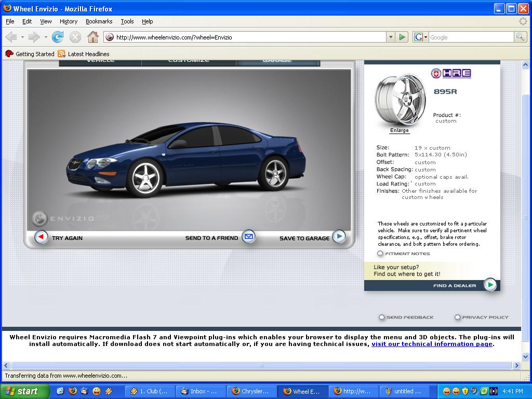Image resolution: width=532 pixels, height=399 pixels.
Task: Click the Enlarge link under wheel
Action: [400, 130]
